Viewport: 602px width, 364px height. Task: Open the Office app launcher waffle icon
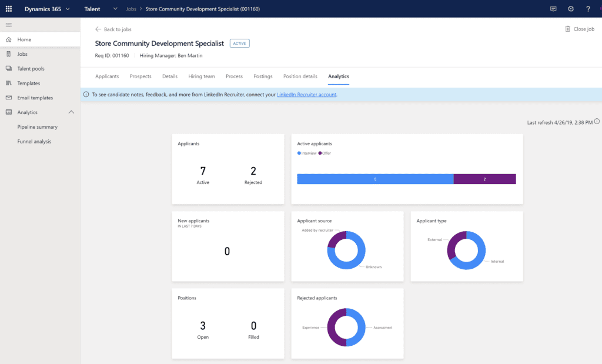tap(8, 9)
